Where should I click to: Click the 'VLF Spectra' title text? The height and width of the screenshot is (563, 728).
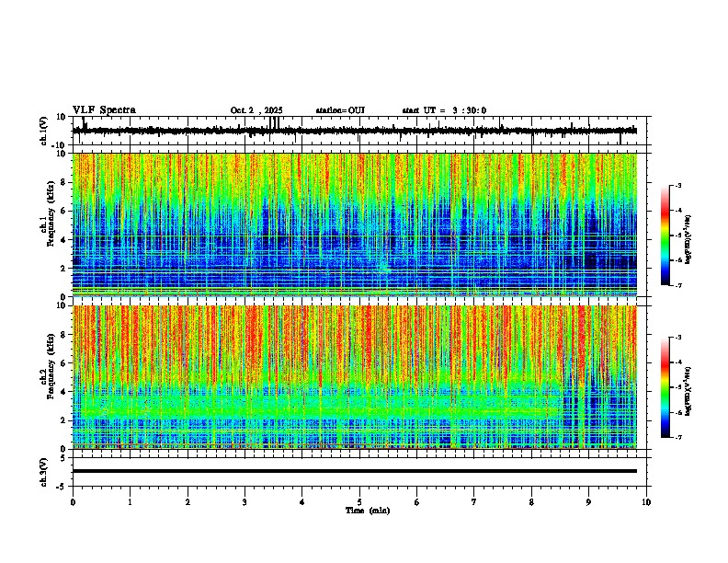[x=104, y=110]
